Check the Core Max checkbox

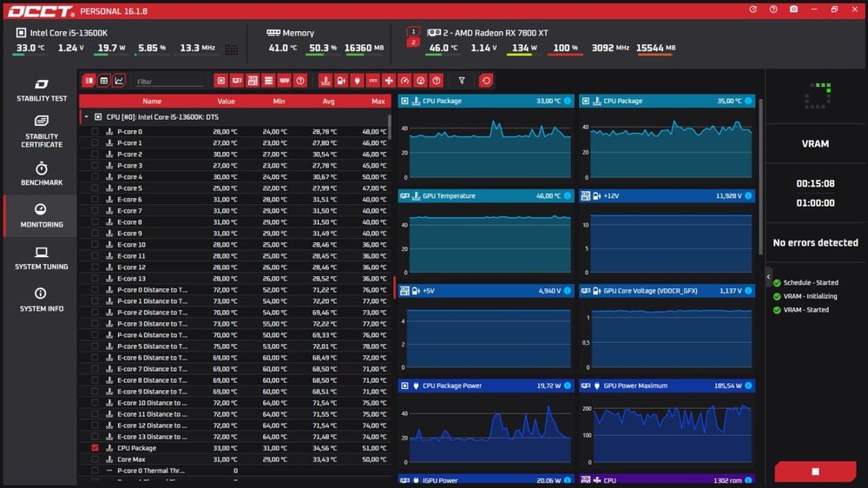(95, 459)
